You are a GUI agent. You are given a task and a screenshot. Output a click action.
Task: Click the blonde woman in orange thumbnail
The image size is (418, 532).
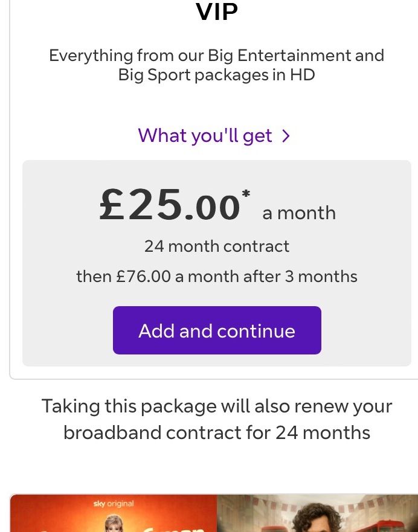coord(115,522)
